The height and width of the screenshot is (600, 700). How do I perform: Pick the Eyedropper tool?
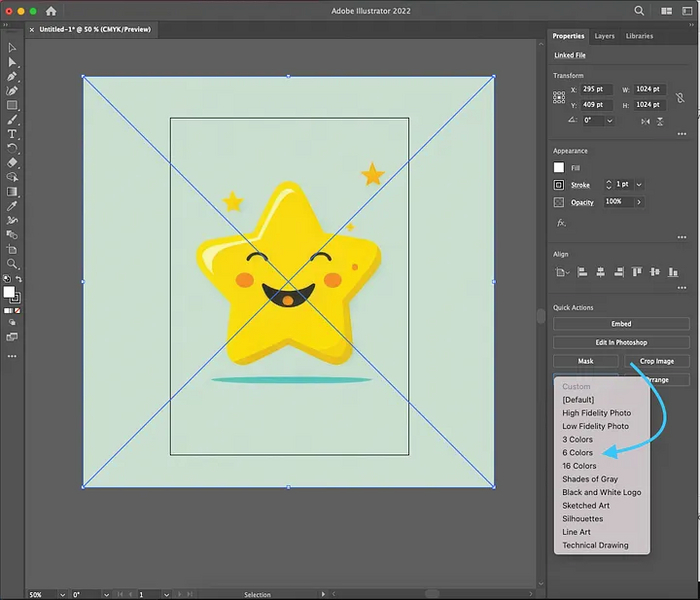(x=12, y=206)
